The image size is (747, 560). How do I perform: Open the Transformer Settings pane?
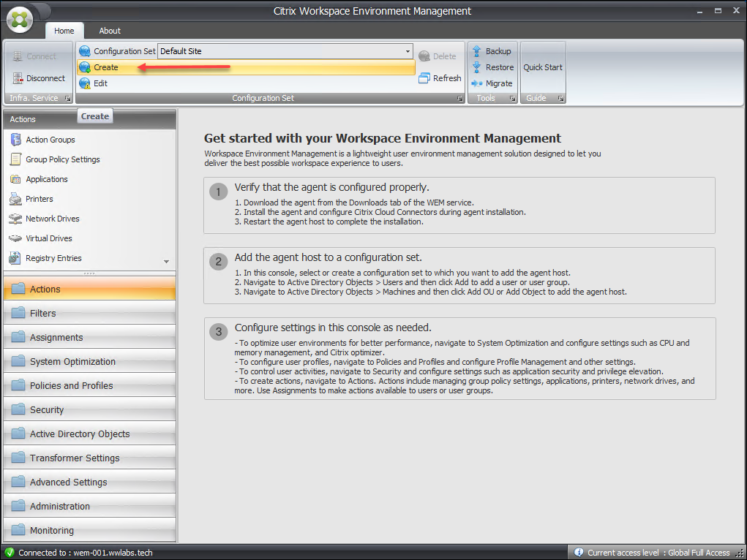tap(89, 458)
